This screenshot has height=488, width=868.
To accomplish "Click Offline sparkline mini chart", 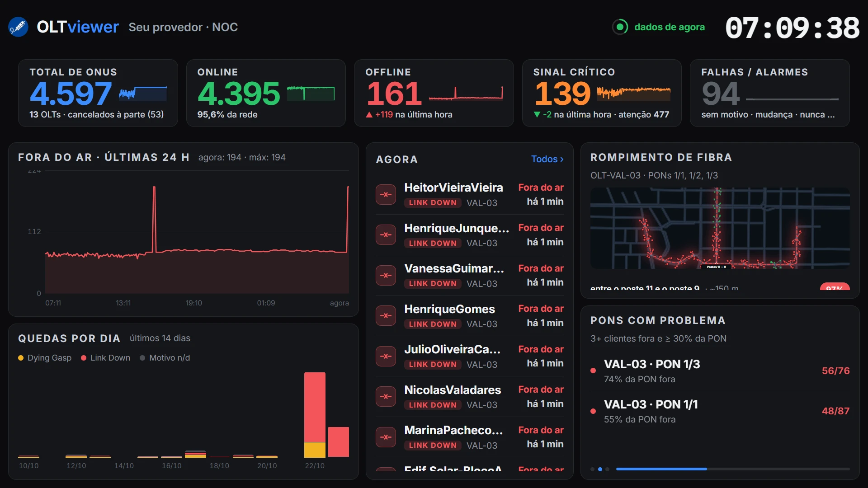I will (x=466, y=93).
